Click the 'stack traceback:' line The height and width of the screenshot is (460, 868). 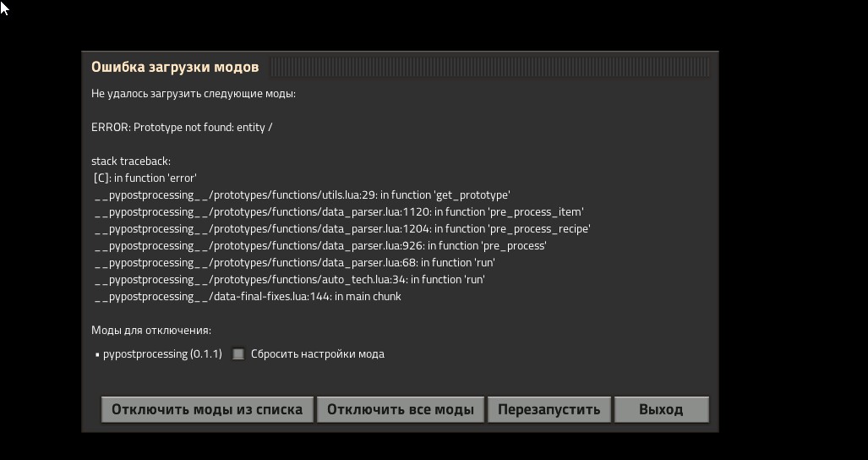point(131,161)
